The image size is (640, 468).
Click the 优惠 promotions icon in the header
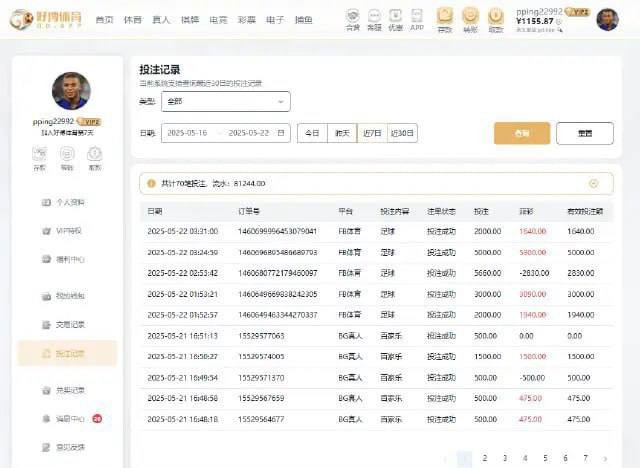coord(395,18)
